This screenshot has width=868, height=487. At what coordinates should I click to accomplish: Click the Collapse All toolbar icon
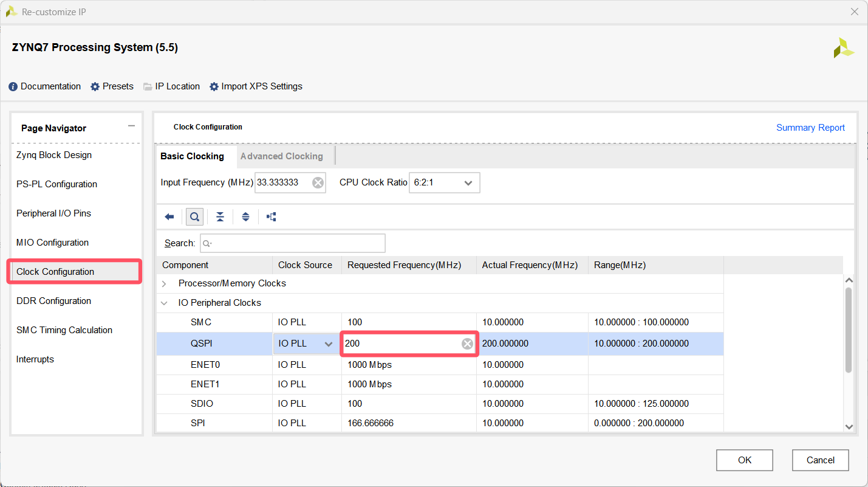pyautogui.click(x=220, y=217)
